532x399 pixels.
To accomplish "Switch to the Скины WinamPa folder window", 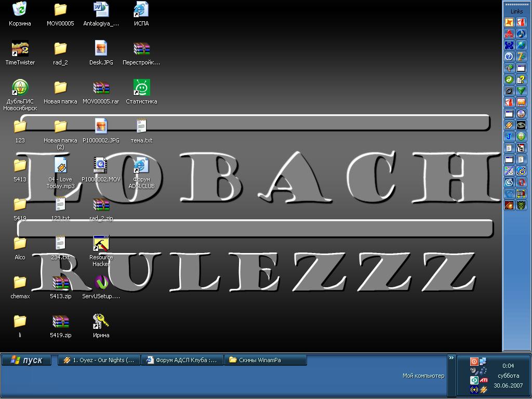I will pos(265,360).
